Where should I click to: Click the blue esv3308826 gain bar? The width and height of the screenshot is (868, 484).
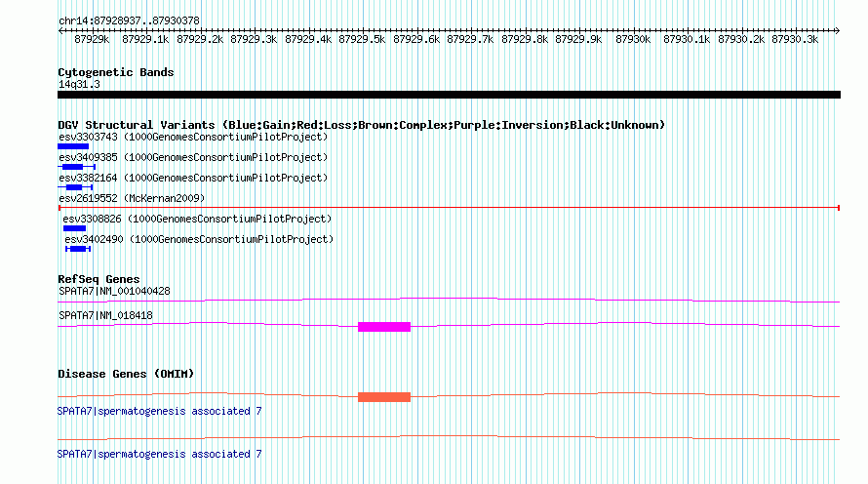point(74,228)
